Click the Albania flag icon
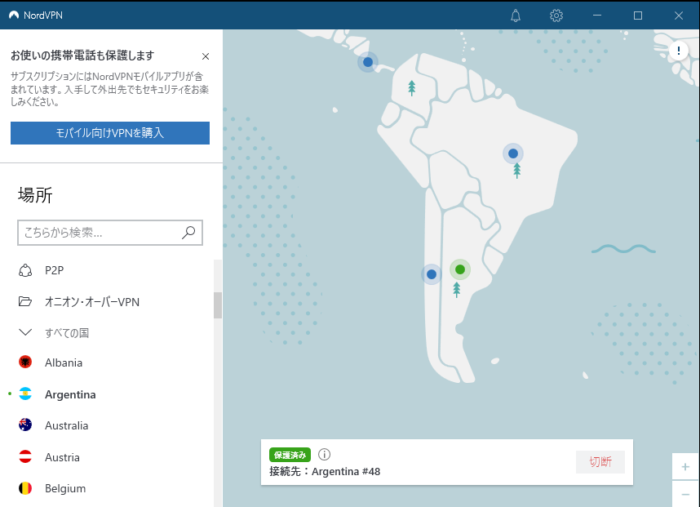 [x=25, y=362]
